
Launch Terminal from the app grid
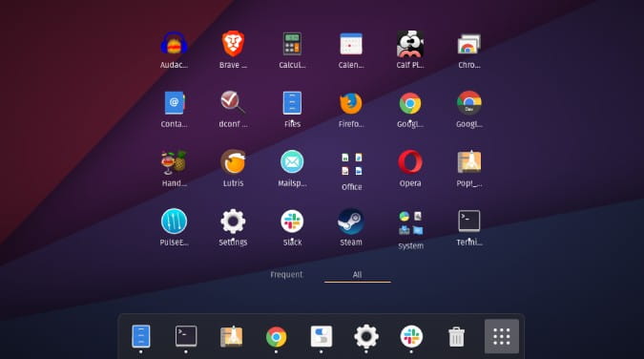469,222
